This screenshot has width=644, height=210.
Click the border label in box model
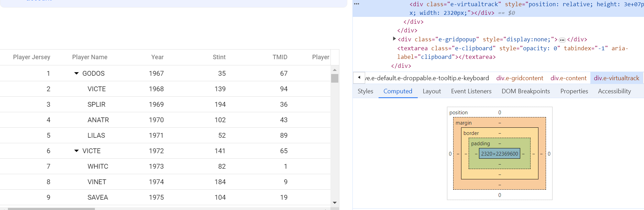[x=471, y=133]
